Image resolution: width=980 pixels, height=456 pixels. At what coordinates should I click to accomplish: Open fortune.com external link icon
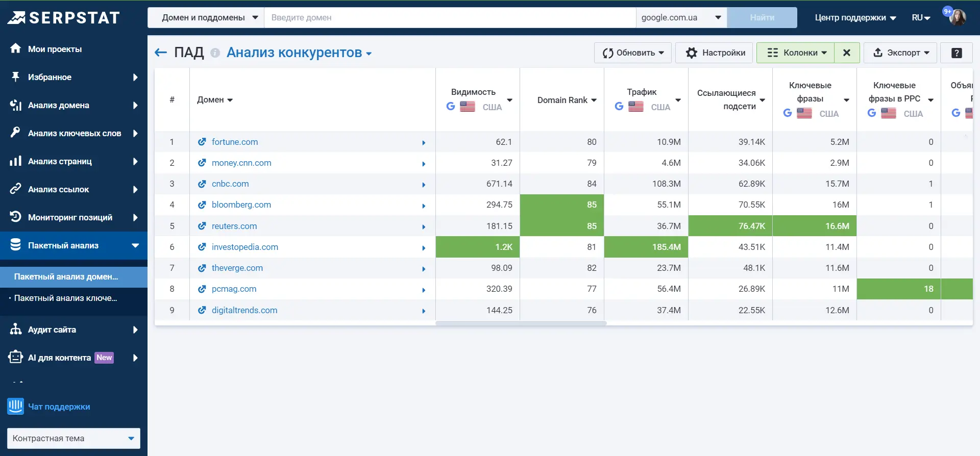pyautogui.click(x=202, y=142)
